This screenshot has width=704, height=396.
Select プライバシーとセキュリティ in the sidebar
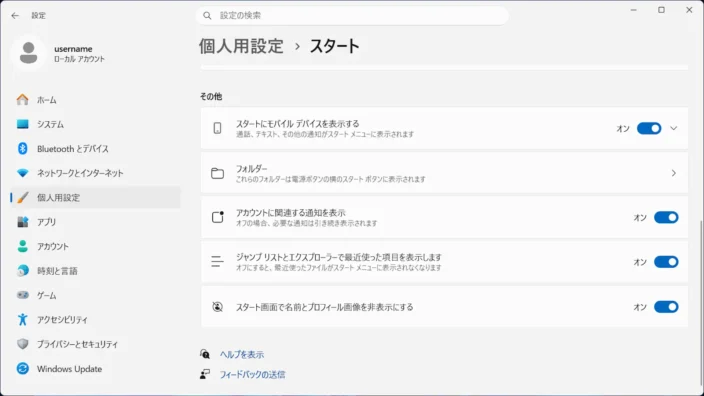click(95, 344)
